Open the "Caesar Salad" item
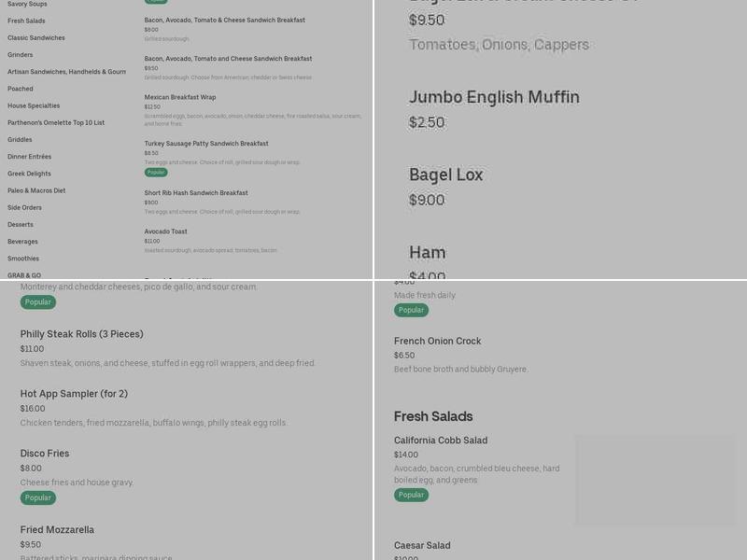Viewport: 747px width, 560px height. coord(422,545)
